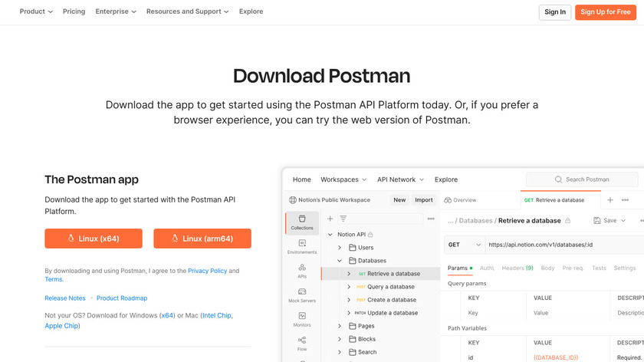Click the Overview tab icon
Viewport: 644px width, 362px height.
[448, 200]
